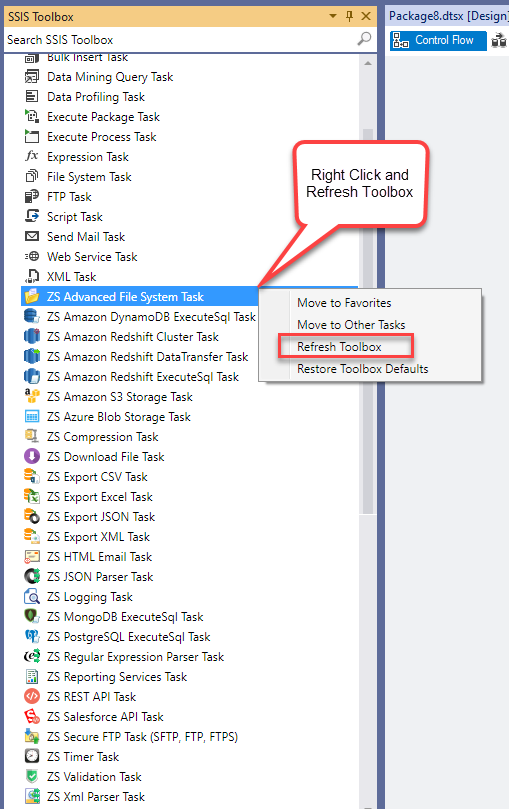509x809 pixels.
Task: Click the Execute Package Task icon
Action: (x=32, y=117)
